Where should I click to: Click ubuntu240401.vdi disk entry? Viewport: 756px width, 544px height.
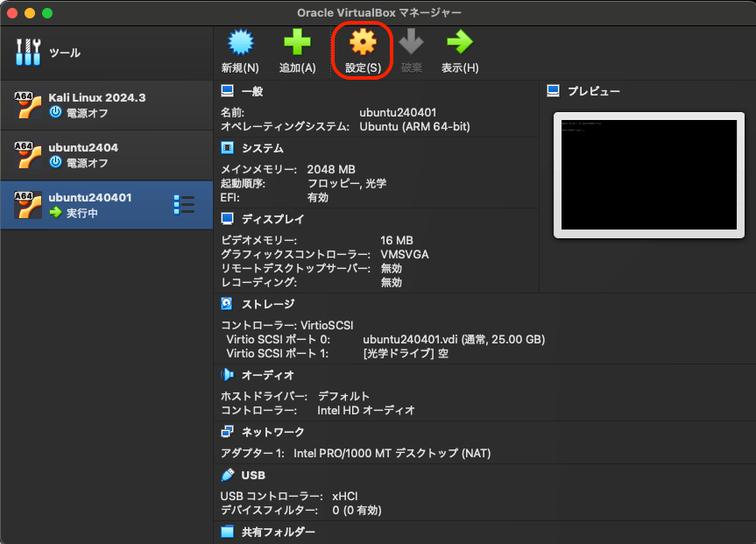tap(454, 339)
